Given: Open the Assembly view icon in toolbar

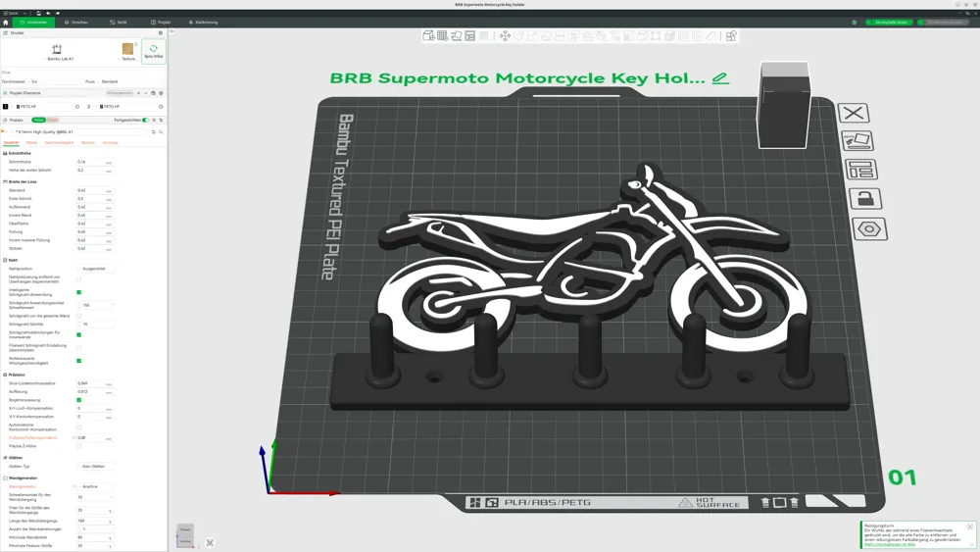Looking at the screenshot, I should [x=731, y=36].
